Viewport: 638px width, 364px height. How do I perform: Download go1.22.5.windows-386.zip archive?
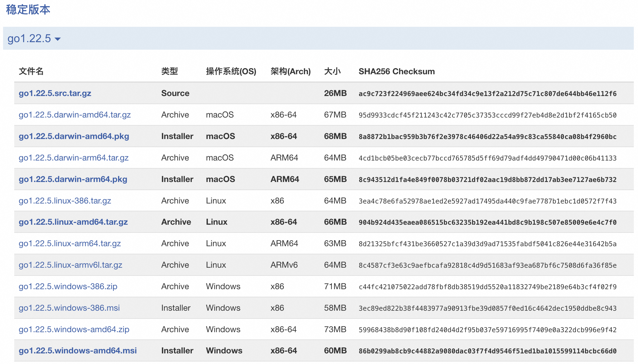(68, 286)
